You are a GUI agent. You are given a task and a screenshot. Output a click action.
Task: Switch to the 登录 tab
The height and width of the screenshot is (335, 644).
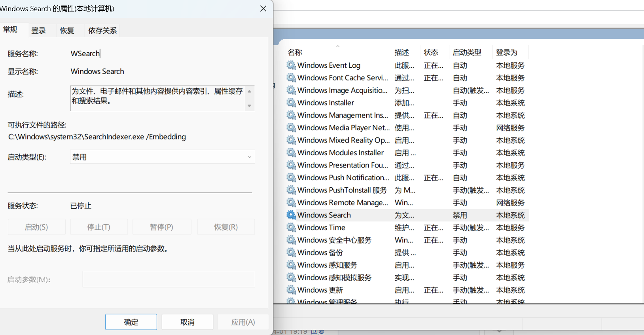click(x=39, y=30)
